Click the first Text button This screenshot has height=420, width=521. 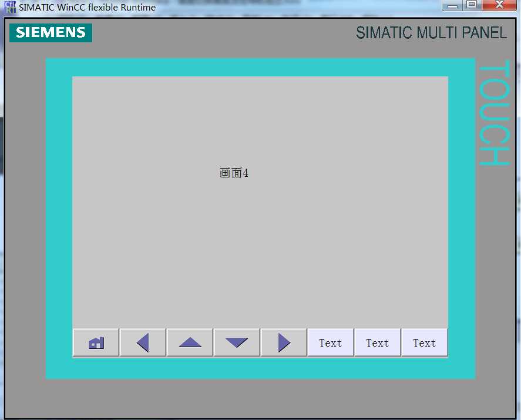pyautogui.click(x=331, y=342)
